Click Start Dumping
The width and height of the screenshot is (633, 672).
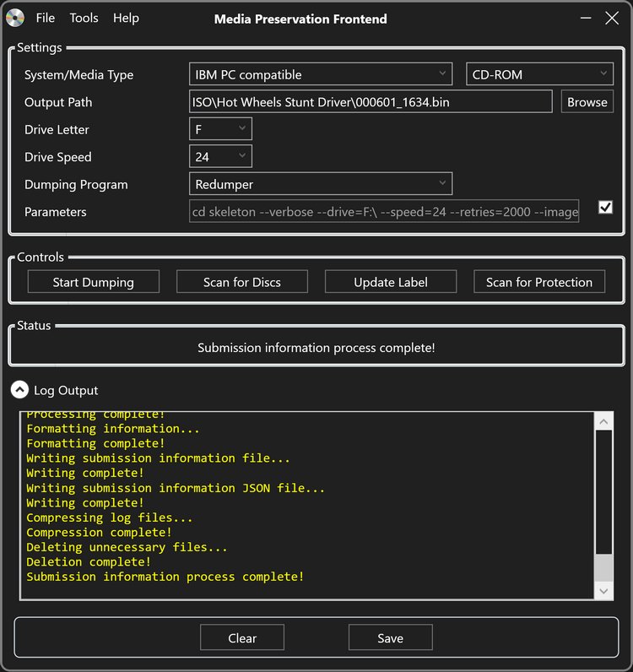tap(94, 282)
